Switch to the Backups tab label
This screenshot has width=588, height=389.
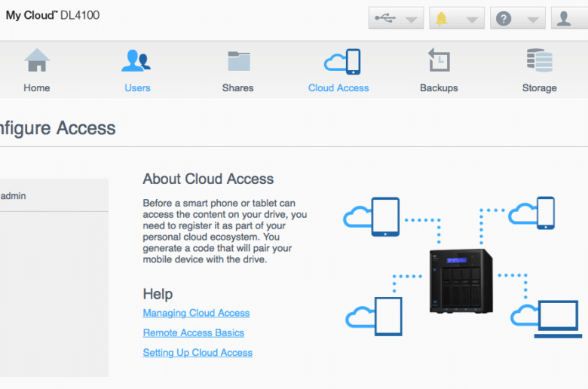click(439, 87)
